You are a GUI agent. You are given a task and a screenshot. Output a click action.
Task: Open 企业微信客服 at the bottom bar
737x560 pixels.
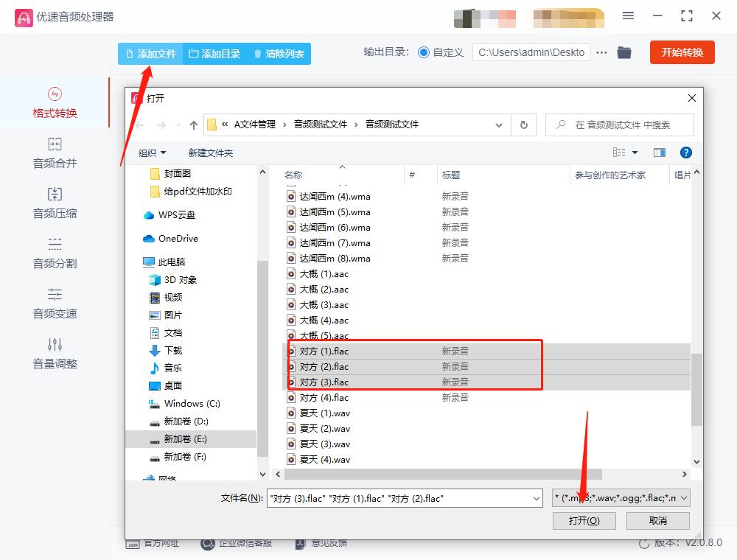pyautogui.click(x=239, y=543)
